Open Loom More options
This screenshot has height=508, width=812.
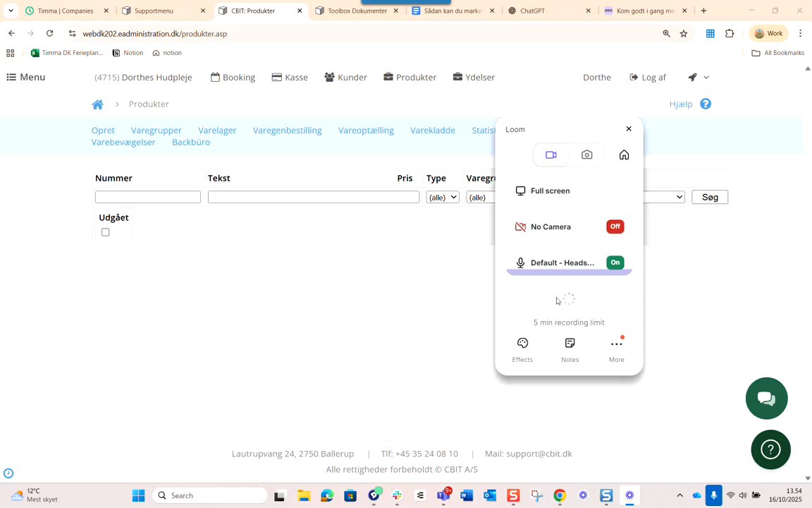point(616,350)
